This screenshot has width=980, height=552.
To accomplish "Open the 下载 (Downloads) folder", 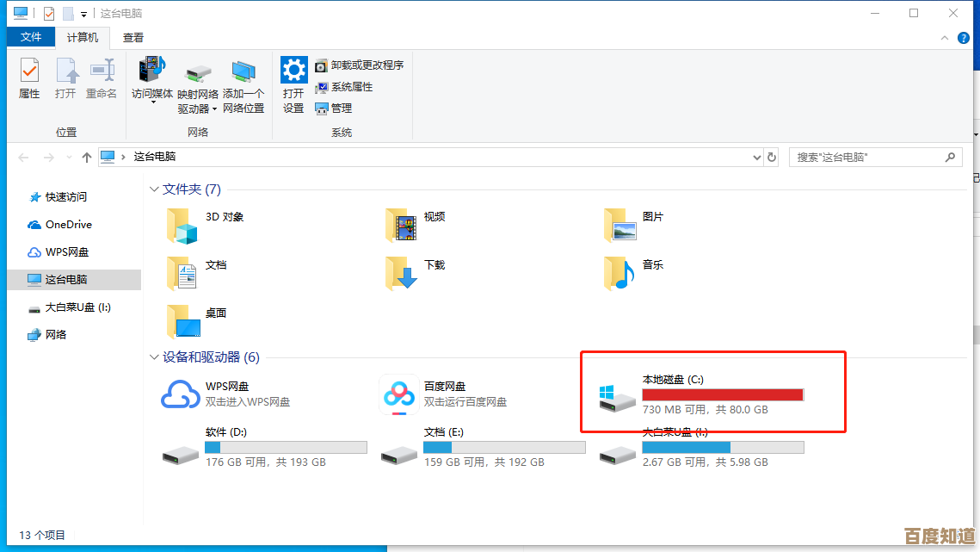I will click(x=401, y=272).
